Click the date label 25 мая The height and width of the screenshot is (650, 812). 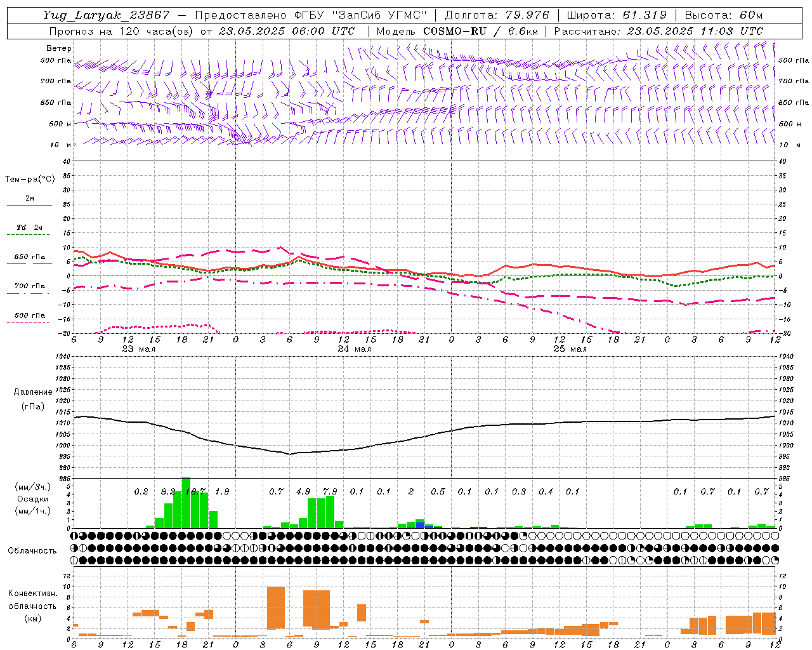coord(570,348)
